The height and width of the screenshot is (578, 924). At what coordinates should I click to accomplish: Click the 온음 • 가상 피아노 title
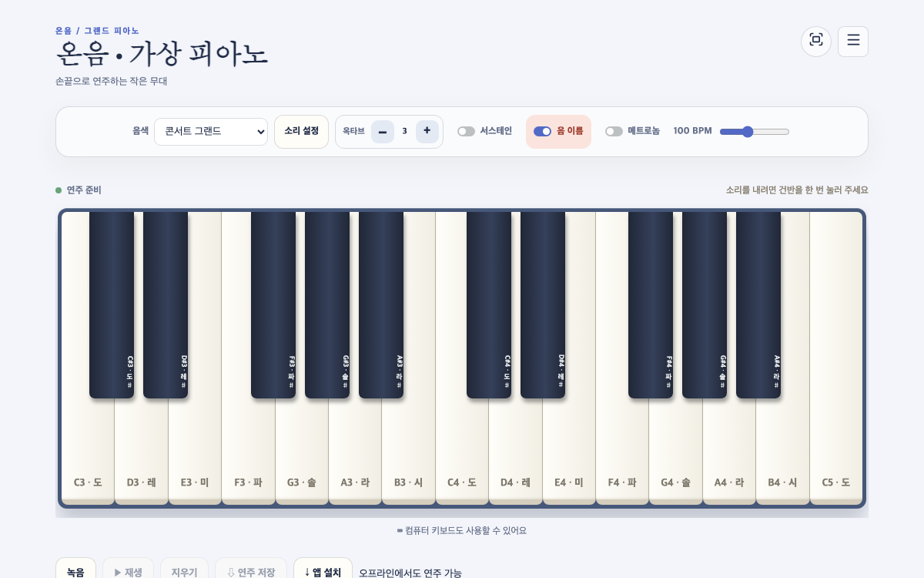point(162,55)
